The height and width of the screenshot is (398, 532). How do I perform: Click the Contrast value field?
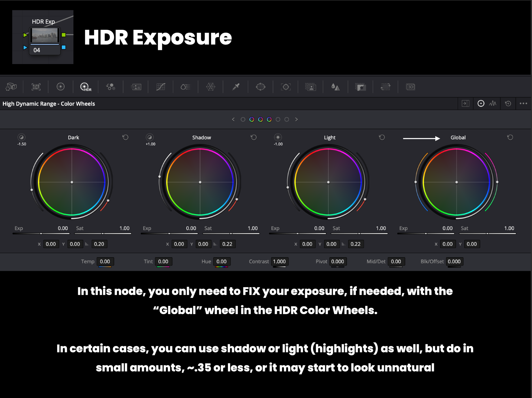coord(279,261)
